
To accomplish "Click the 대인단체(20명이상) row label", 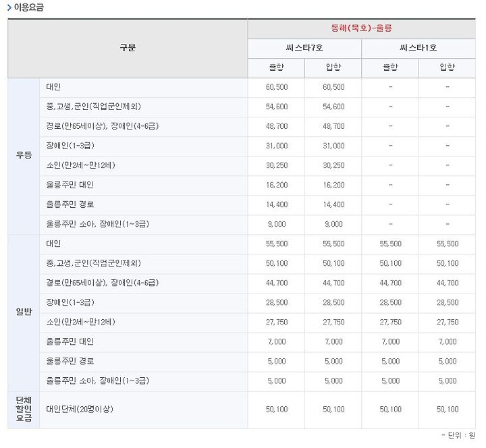I will (x=80, y=410).
